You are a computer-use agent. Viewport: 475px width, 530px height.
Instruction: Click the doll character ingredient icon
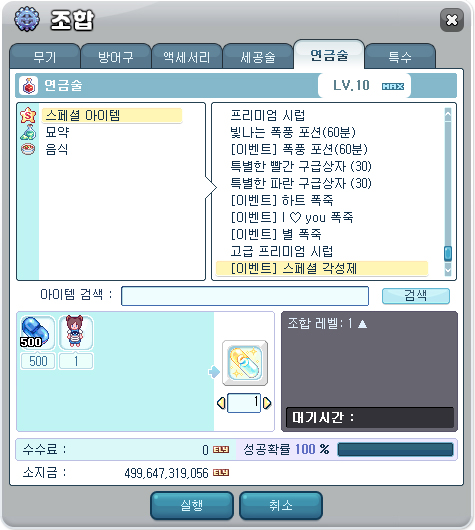point(76,333)
